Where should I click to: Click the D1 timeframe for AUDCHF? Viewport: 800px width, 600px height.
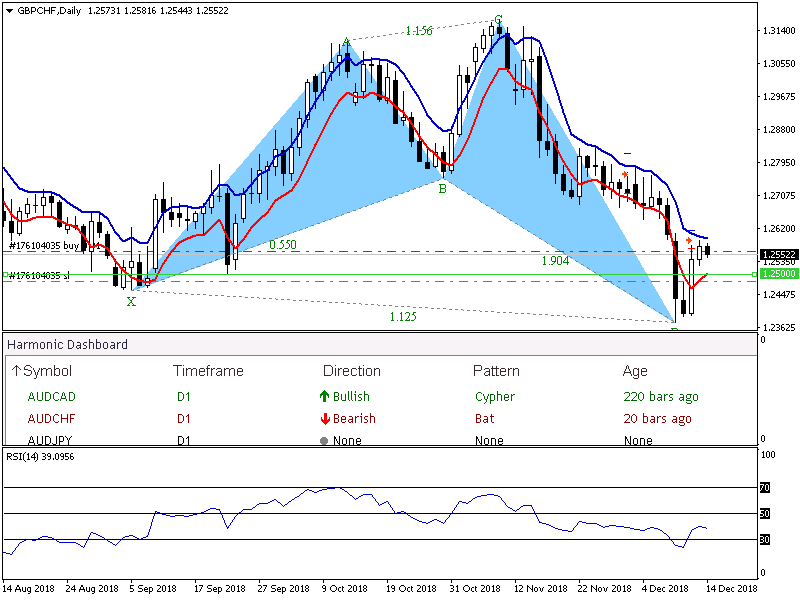point(184,418)
